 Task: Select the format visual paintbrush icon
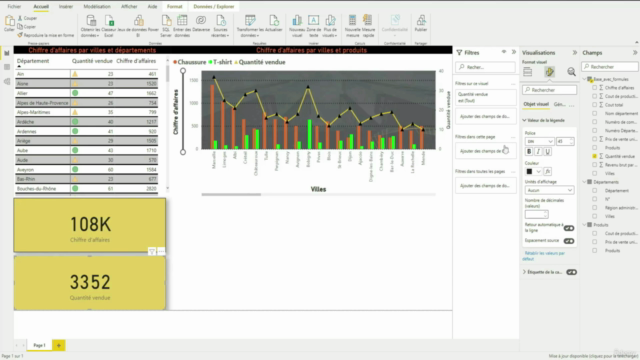tap(549, 72)
